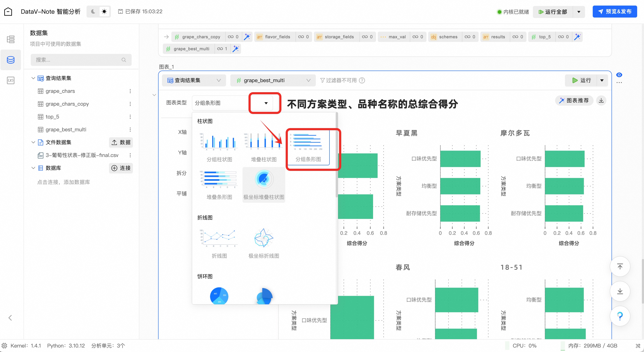Click the chart type list scrollbar
This screenshot has width=644, height=352.
coord(337,155)
